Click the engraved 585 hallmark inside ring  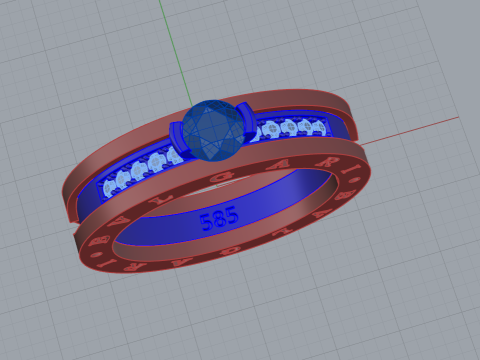219,219
